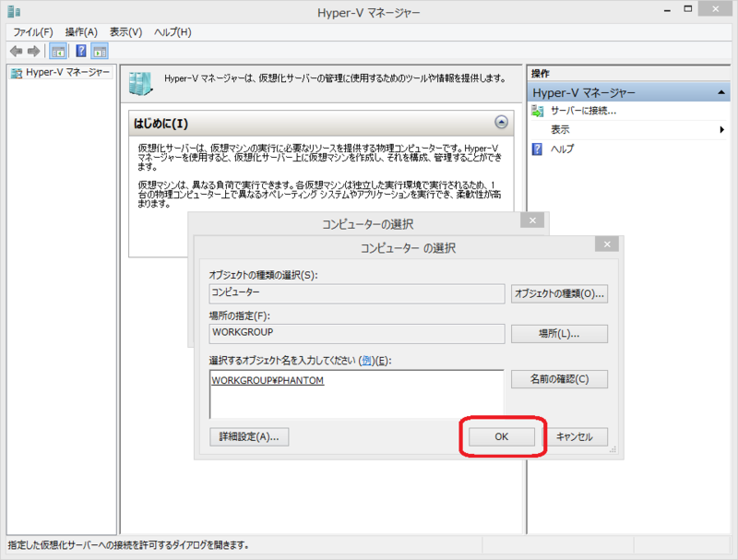Open the 場所 selection dialog
This screenshot has height=560, width=738.
[559, 333]
